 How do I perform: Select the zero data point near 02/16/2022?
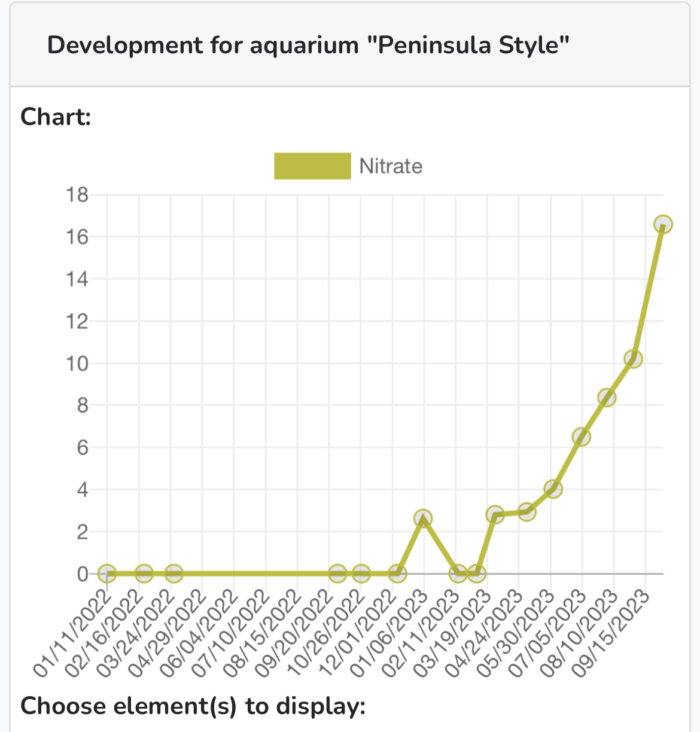pos(144,574)
